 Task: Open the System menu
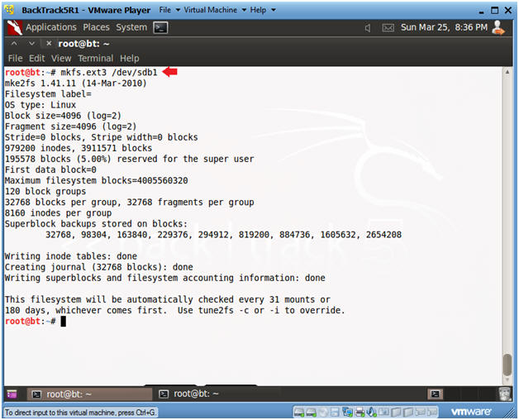[131, 27]
